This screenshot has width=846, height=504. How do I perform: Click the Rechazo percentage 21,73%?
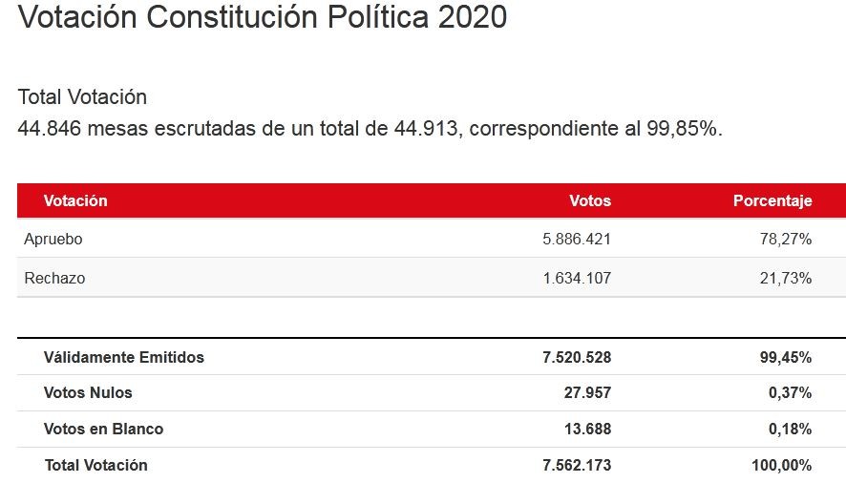[x=787, y=279]
